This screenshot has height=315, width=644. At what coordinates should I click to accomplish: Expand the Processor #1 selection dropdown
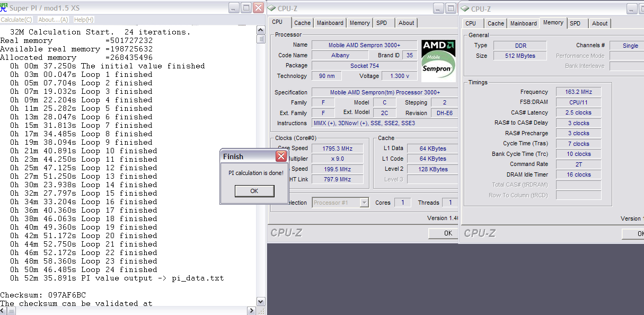tap(364, 202)
